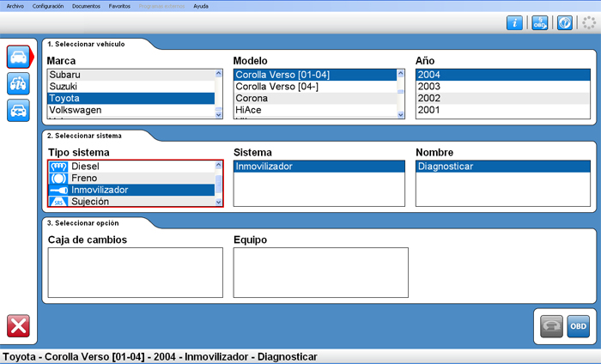This screenshot has height=364, width=601.
Task: Select year 2004
Action: click(x=503, y=75)
